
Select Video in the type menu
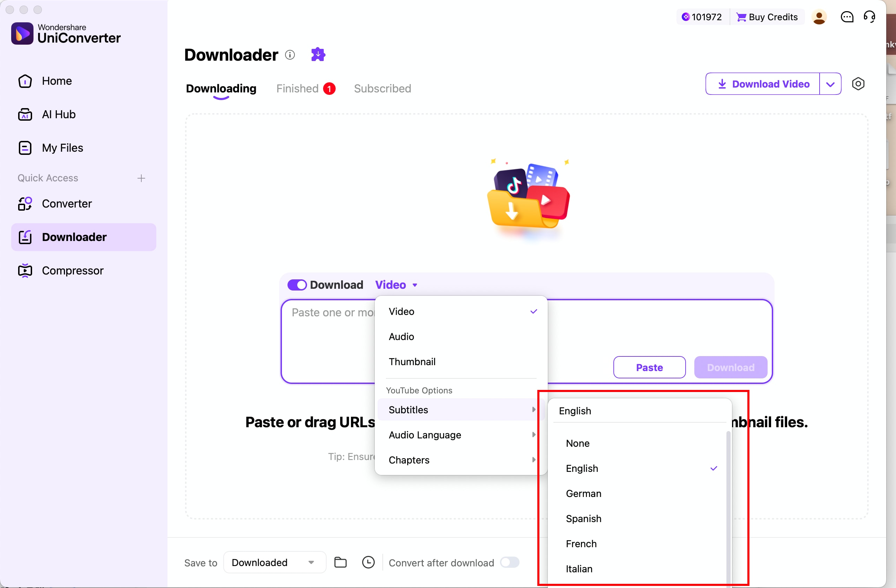coord(462,311)
